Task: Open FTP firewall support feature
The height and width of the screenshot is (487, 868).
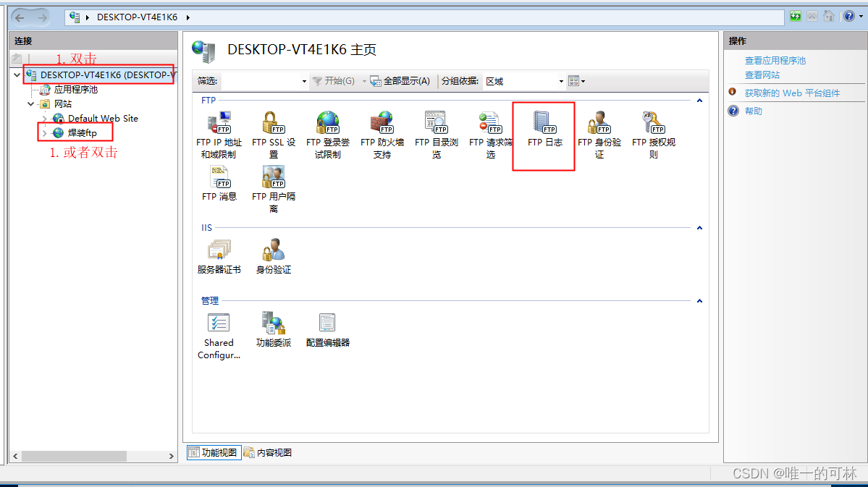Action: point(382,135)
